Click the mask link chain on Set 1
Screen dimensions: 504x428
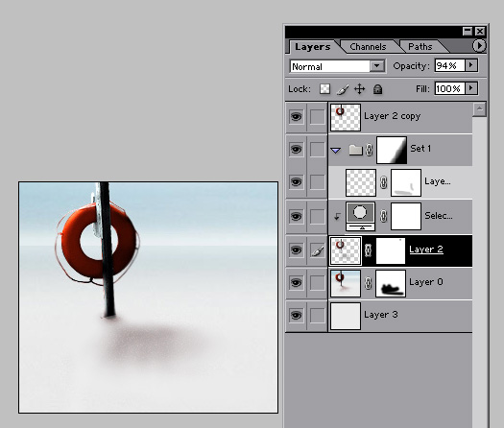[369, 150]
